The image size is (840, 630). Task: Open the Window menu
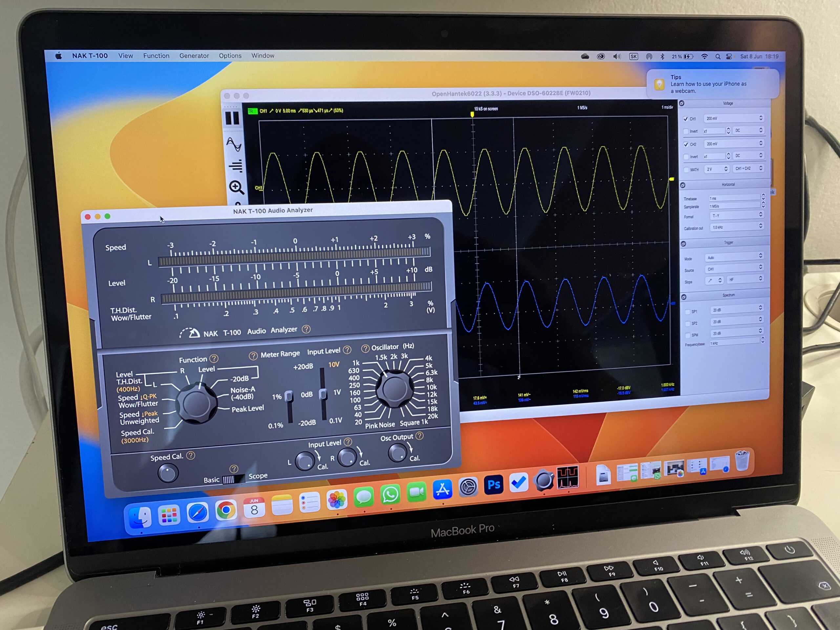[x=263, y=56]
